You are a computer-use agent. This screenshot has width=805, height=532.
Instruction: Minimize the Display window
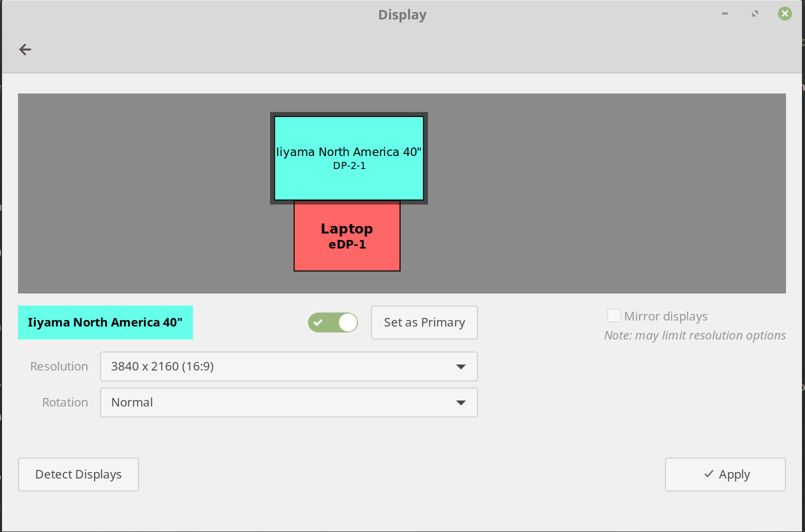point(725,13)
